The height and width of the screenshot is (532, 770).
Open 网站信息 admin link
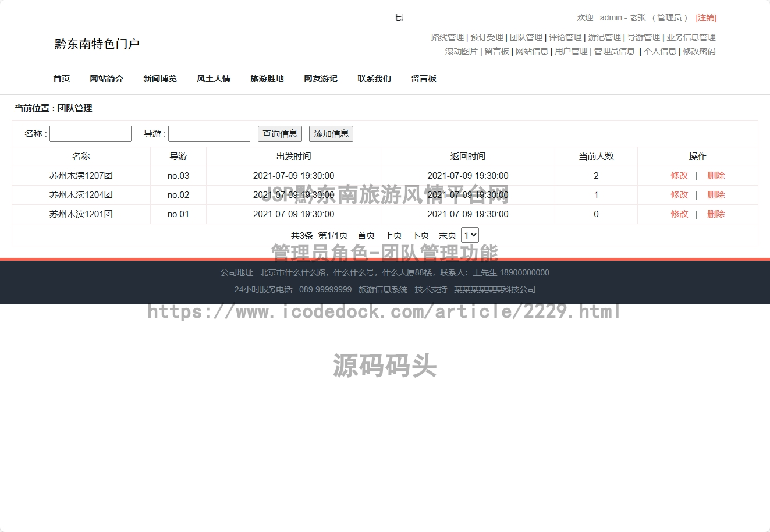[532, 51]
